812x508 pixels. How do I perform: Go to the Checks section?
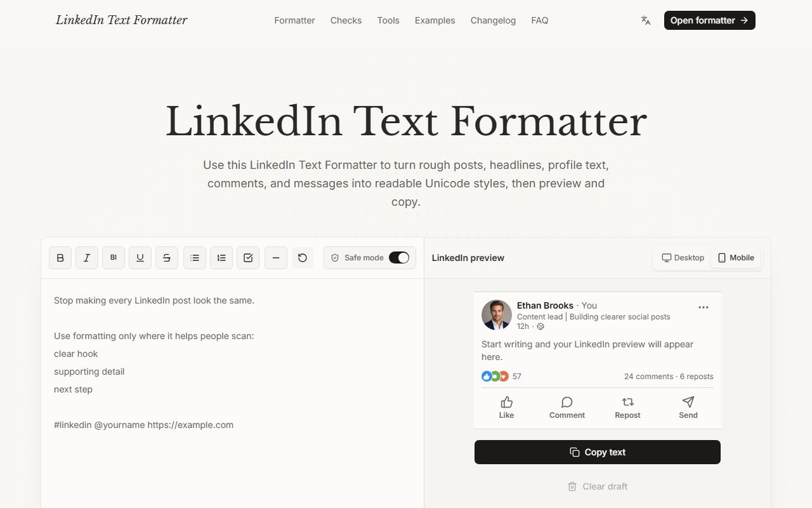coord(346,20)
